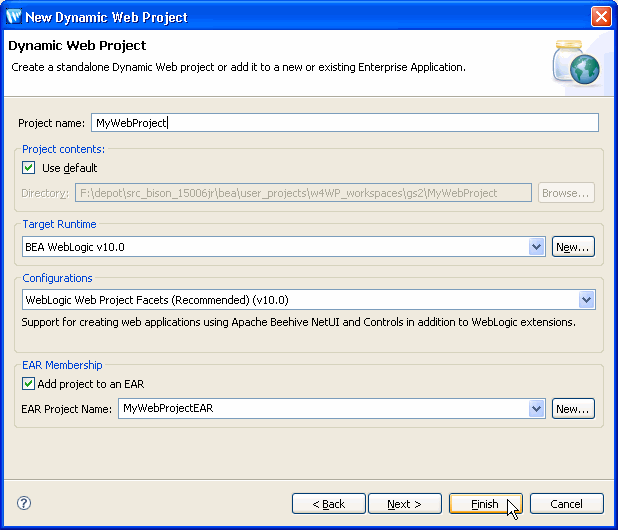Screen dimensions: 618x530
Task: Click New button beside EAR Project Name
Action: click(573, 409)
